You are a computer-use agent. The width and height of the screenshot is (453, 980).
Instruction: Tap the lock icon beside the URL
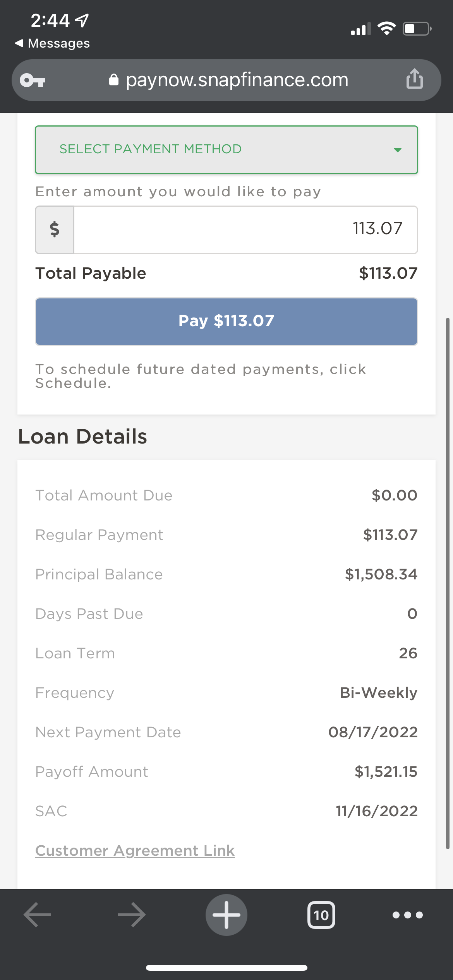pyautogui.click(x=113, y=80)
